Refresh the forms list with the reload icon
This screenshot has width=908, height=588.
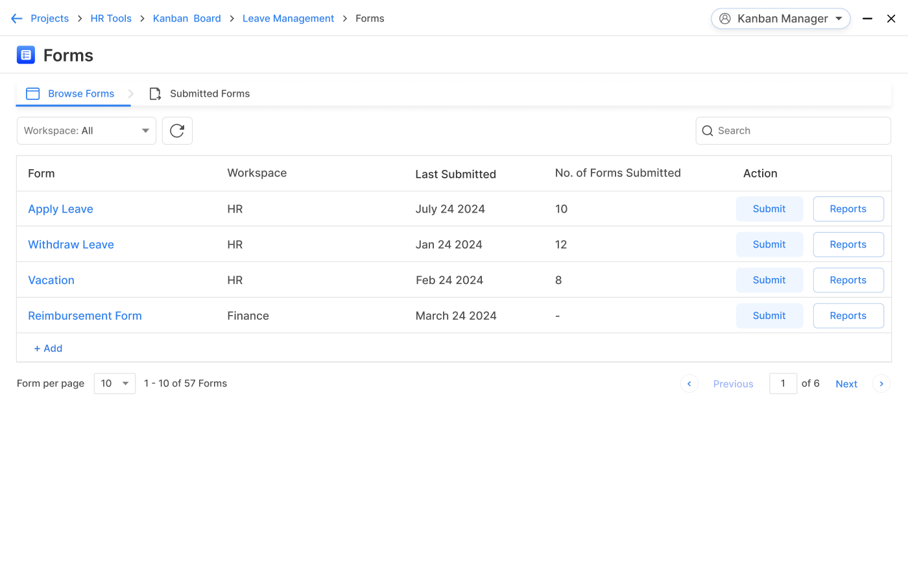pos(177,130)
